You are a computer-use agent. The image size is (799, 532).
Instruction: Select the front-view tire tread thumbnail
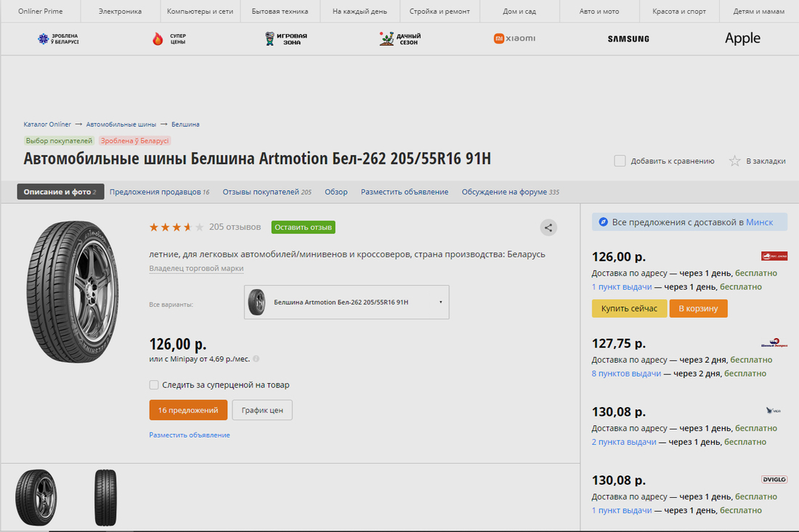105,497
